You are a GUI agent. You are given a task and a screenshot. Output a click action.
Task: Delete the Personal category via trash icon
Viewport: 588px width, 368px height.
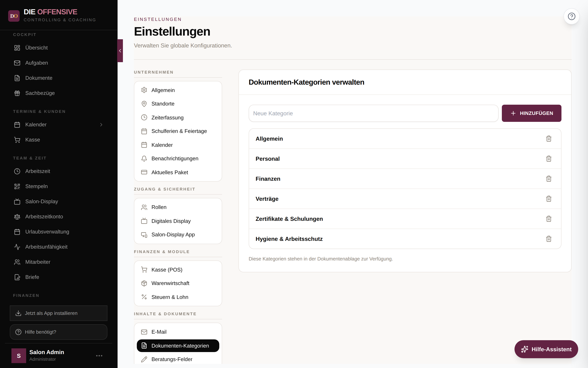click(x=549, y=159)
